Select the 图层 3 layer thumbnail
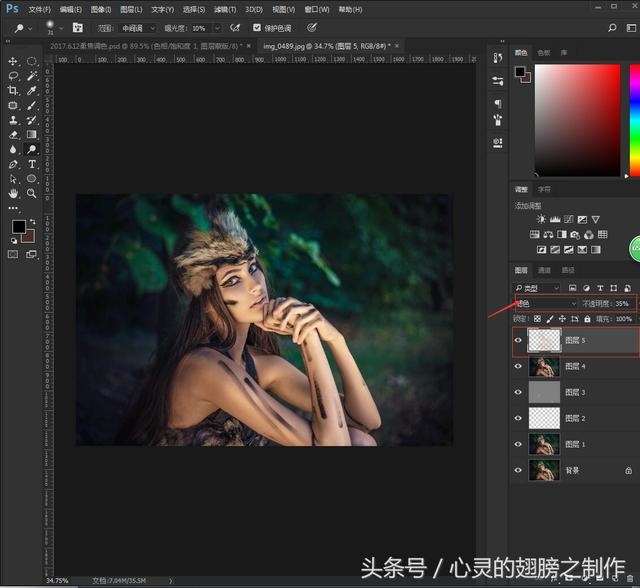Image resolution: width=640 pixels, height=588 pixels. (x=545, y=393)
